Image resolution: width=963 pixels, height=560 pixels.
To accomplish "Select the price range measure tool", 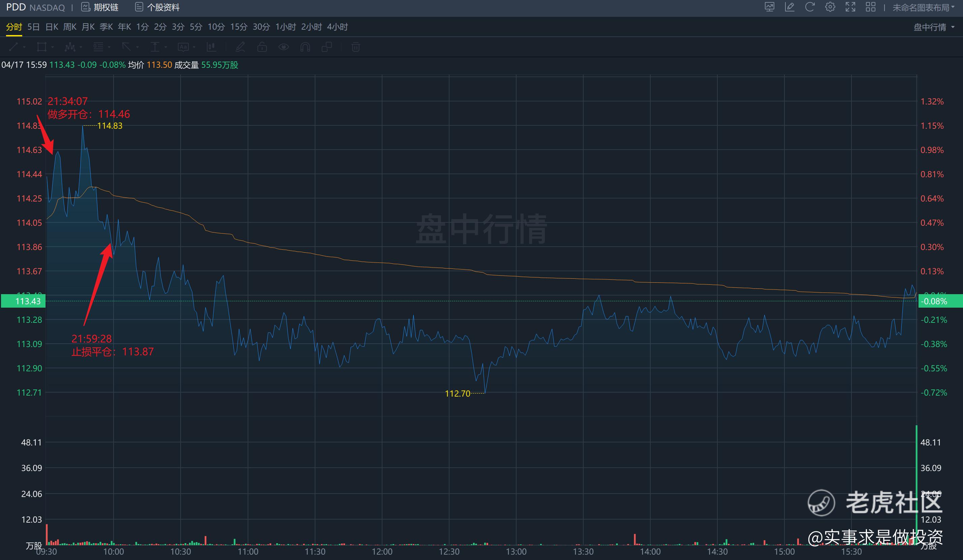I will point(155,47).
